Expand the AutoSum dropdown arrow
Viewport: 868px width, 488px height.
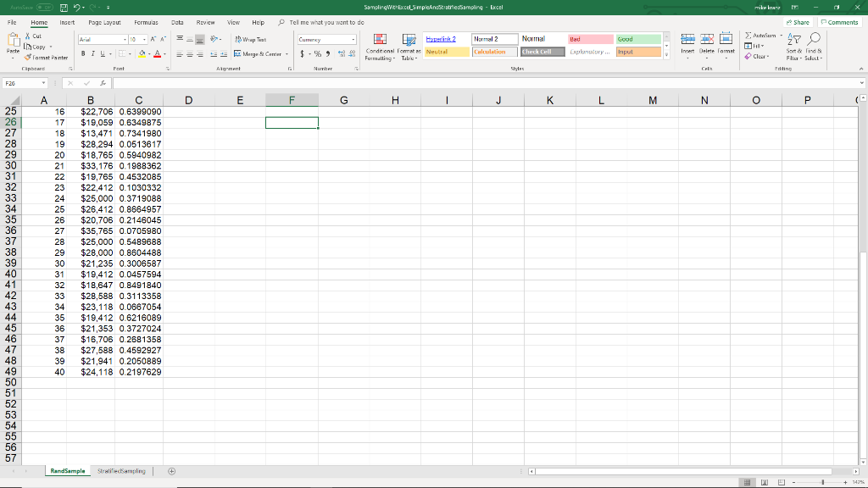click(781, 36)
